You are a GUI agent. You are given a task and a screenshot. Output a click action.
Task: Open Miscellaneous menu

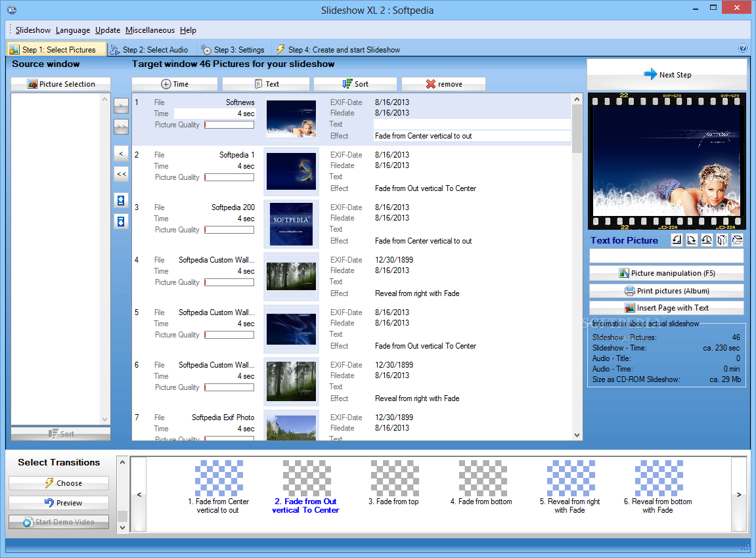(150, 30)
